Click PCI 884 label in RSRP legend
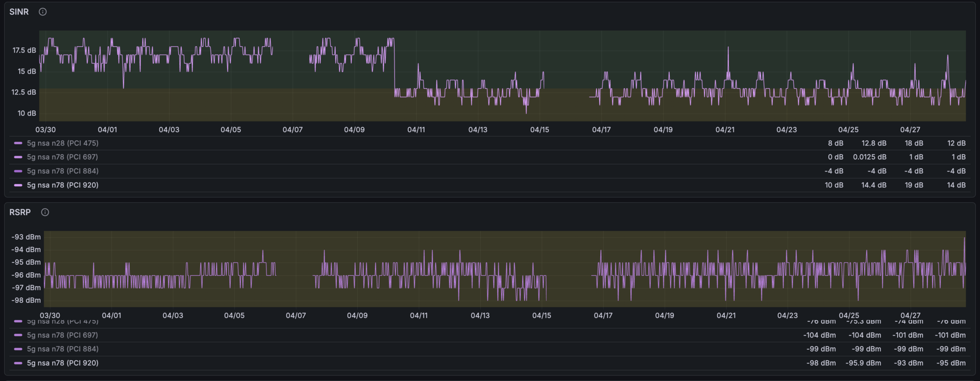980x381 pixels. click(62, 349)
